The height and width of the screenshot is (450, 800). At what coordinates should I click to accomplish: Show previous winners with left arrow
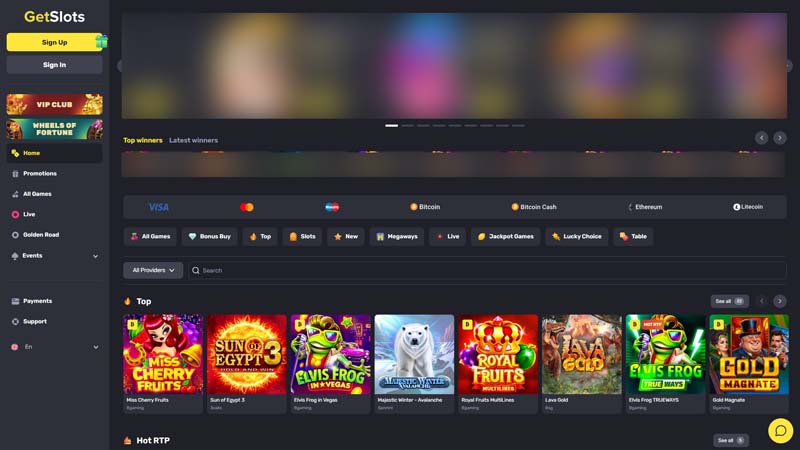[x=761, y=138]
